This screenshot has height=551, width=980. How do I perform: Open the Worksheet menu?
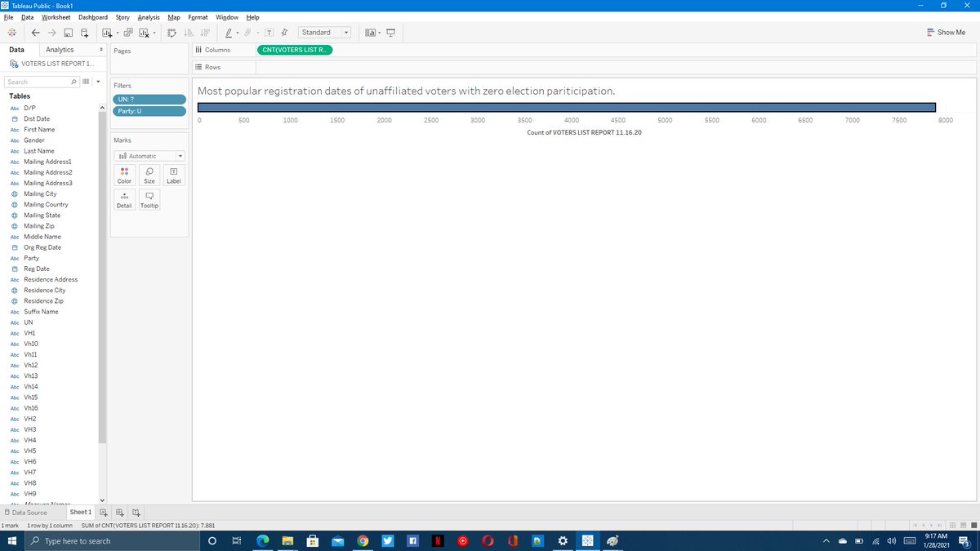click(x=56, y=17)
